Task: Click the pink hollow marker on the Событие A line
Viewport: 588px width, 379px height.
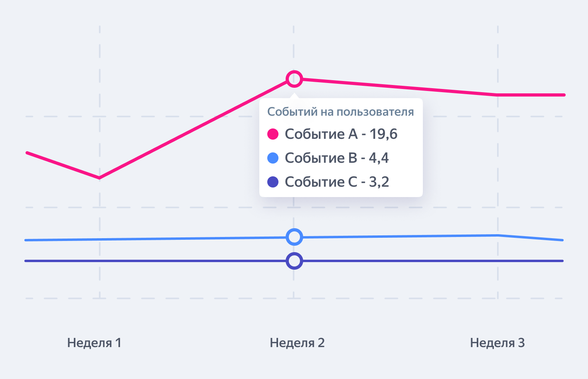Action: pos(294,79)
